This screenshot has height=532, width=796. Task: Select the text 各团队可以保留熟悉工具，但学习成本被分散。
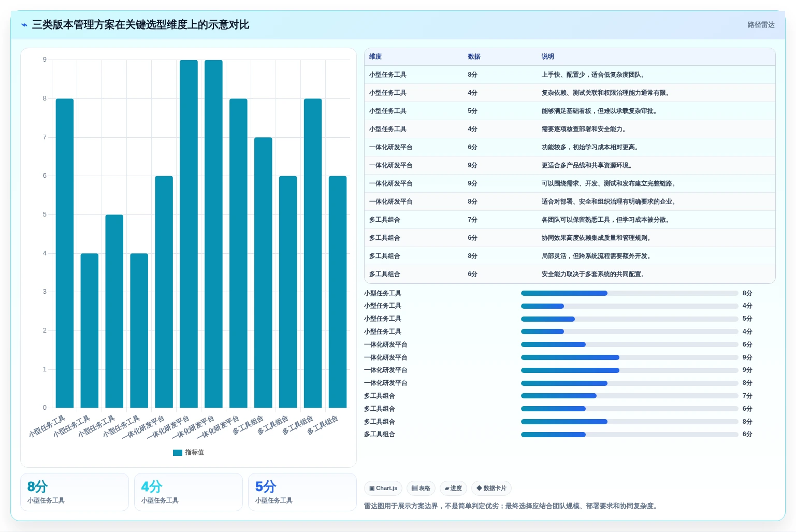coord(606,220)
